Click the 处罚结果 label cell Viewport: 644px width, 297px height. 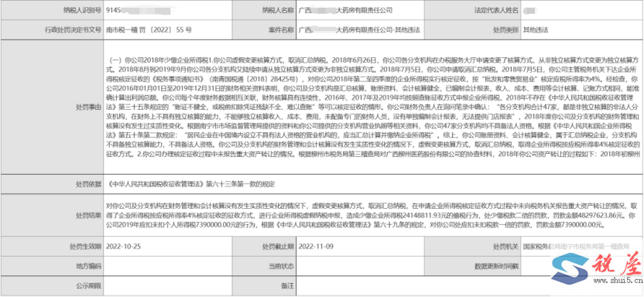pyautogui.click(x=51, y=215)
